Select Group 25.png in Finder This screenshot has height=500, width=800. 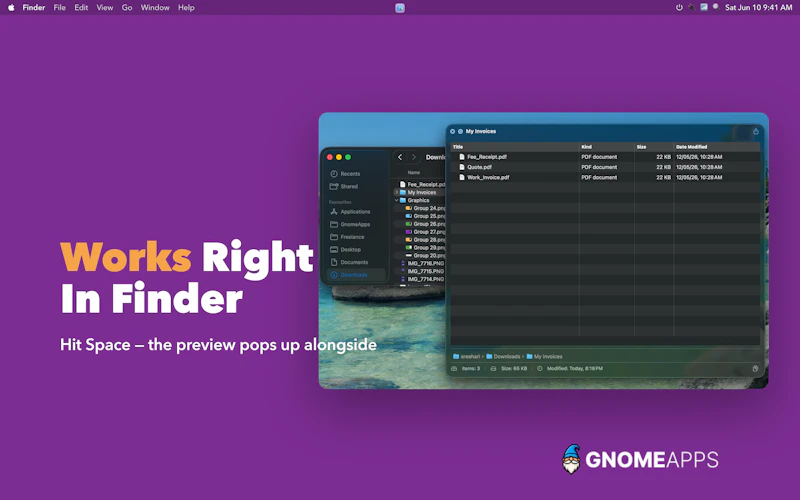pyautogui.click(x=425, y=216)
